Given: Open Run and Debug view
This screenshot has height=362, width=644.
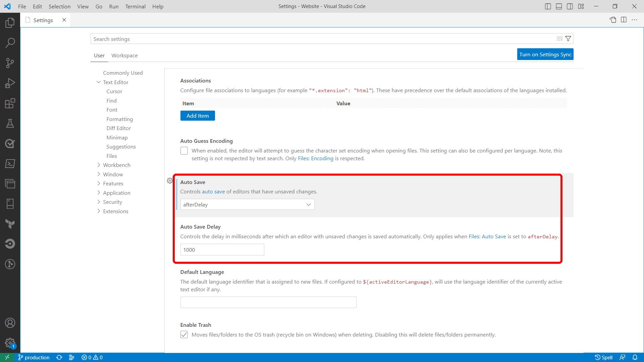Looking at the screenshot, I should pos(10,83).
